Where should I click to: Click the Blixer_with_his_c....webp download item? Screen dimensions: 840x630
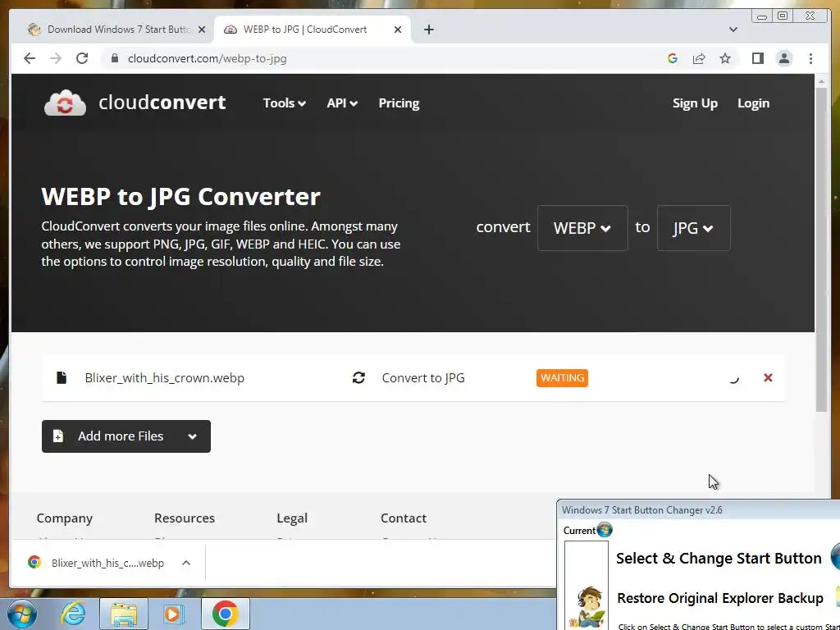pyautogui.click(x=107, y=563)
